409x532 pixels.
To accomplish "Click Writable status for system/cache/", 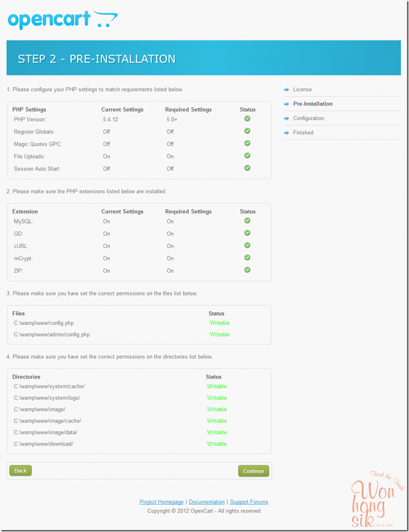I will 217,386.
